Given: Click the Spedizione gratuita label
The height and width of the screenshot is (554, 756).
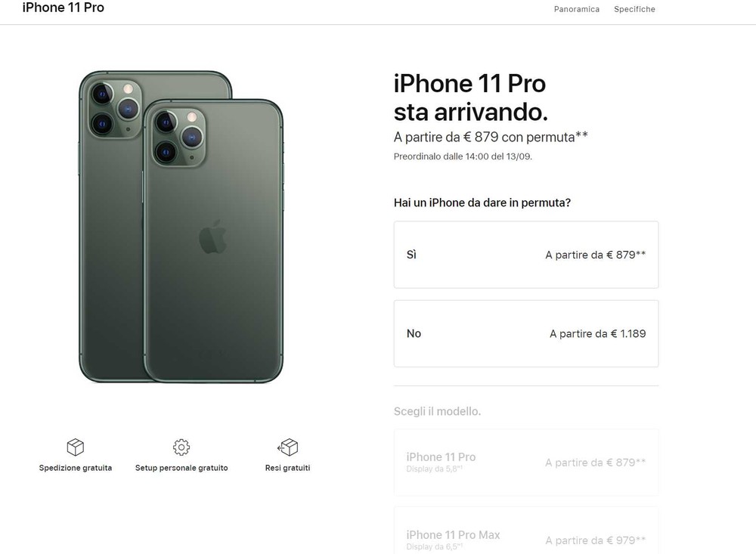Looking at the screenshot, I should (x=75, y=468).
